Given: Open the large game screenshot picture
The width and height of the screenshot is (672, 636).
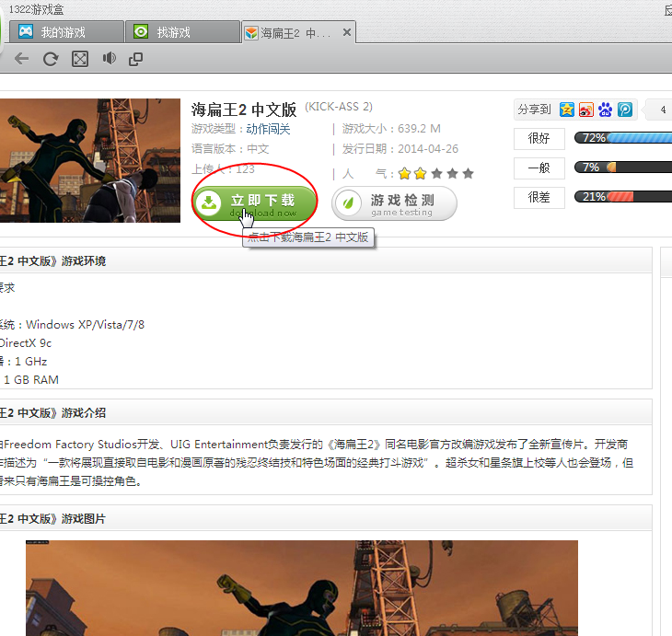Looking at the screenshot, I should point(302,588).
